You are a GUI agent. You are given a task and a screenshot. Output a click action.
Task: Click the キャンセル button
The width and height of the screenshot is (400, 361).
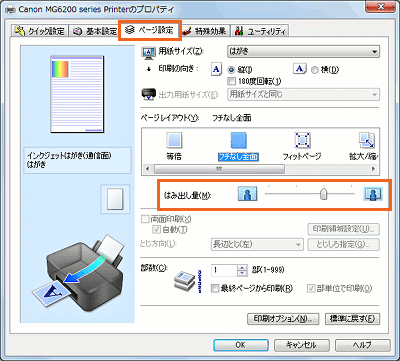(301, 345)
